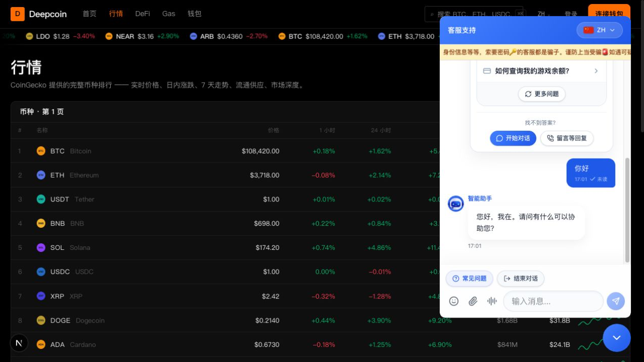Click the 常见问题 quick button
Image resolution: width=644 pixels, height=362 pixels.
tap(469, 279)
